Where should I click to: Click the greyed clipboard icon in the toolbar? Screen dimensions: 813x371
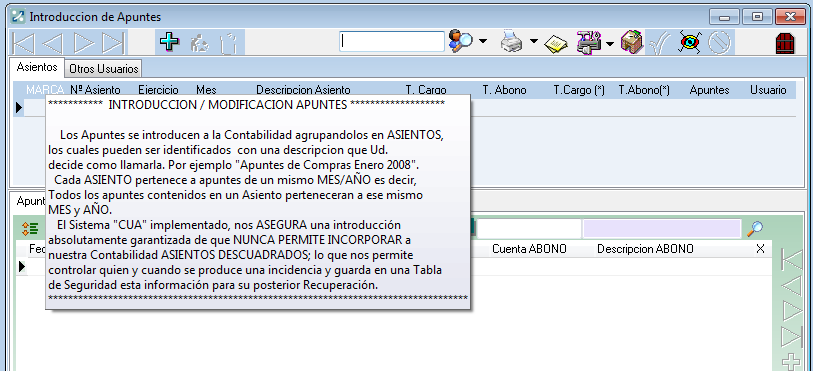[229, 43]
